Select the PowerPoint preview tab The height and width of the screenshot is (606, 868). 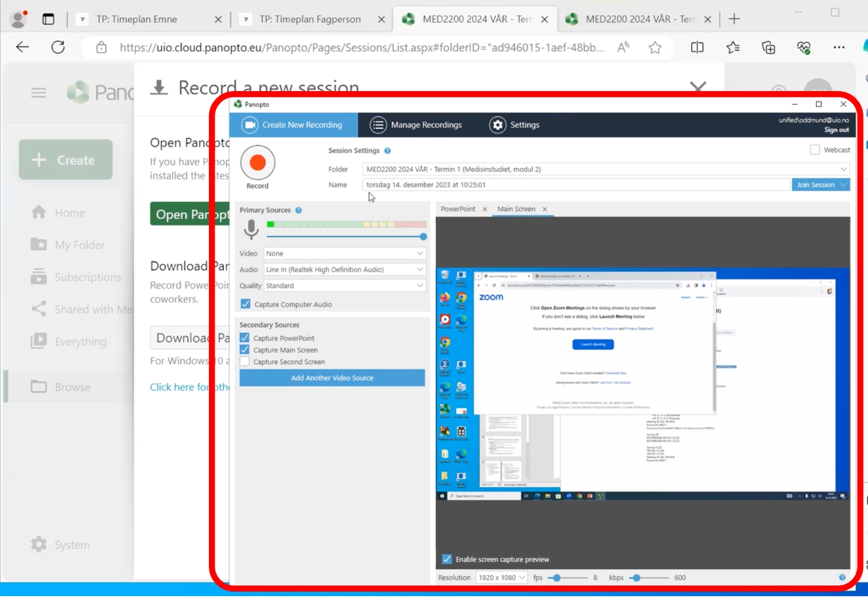pyautogui.click(x=458, y=209)
